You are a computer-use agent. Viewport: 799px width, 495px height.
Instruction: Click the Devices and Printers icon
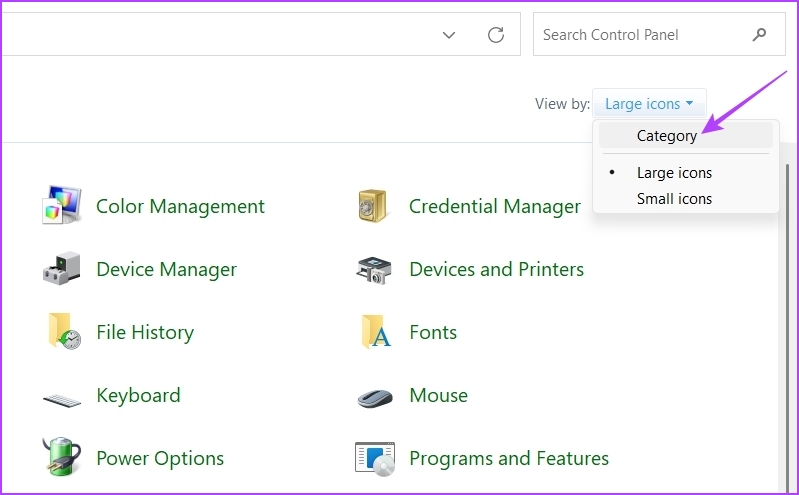tap(375, 269)
